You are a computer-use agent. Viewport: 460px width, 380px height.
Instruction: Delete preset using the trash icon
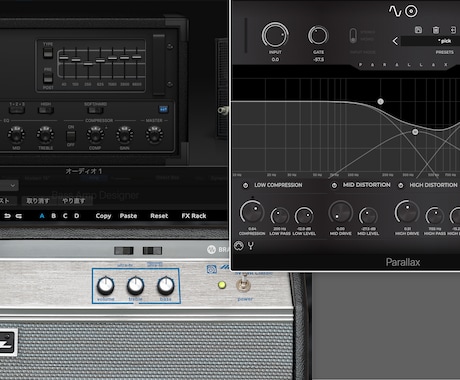click(x=436, y=30)
